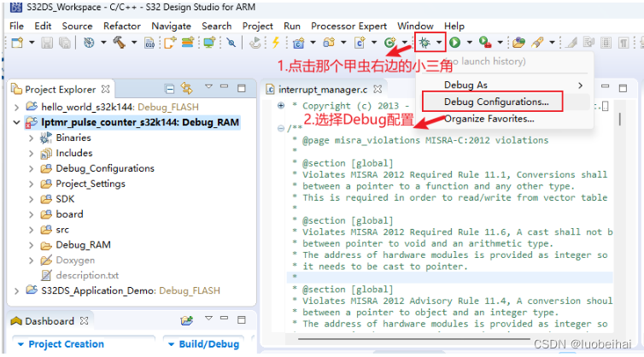Screen dimensions: 644x357
Task: Click the Run External Tools icon
Action: tap(485, 43)
